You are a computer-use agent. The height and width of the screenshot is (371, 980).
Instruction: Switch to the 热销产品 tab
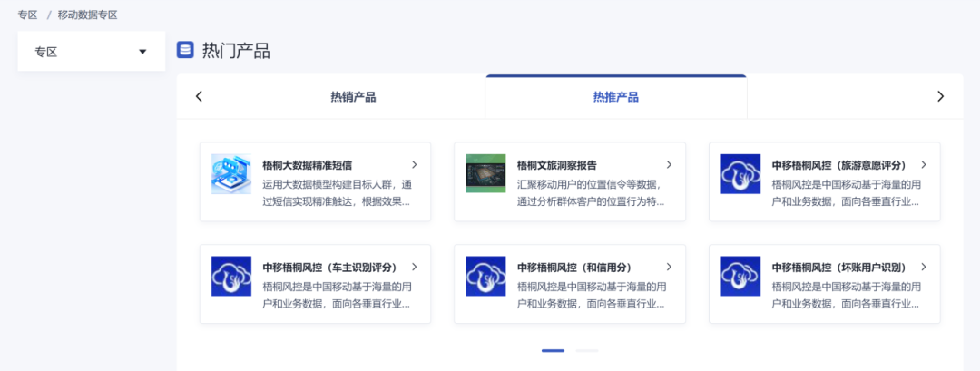coord(353,97)
